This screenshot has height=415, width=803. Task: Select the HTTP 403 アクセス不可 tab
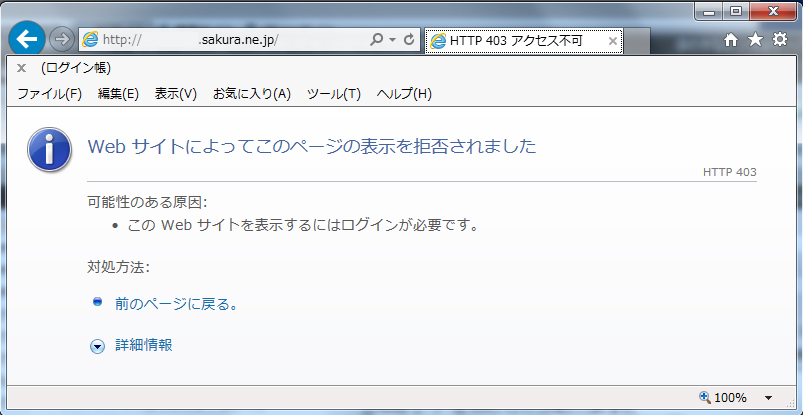(515, 41)
